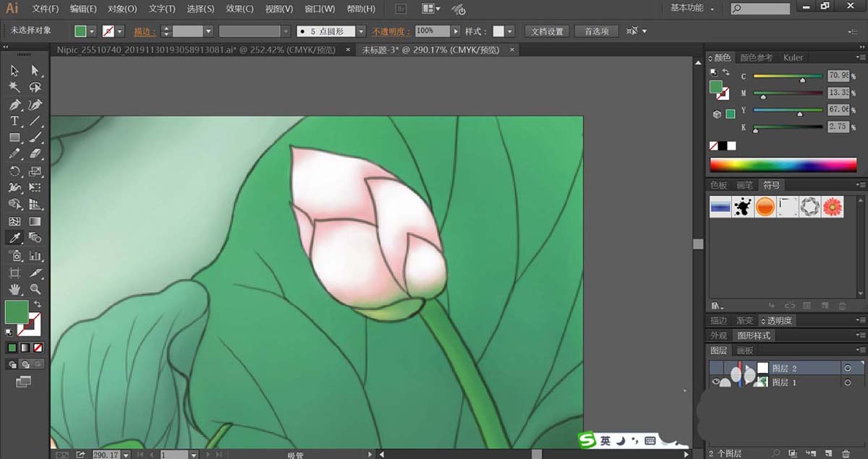Open the stroke weight dropdown
This screenshot has width=868, height=459.
click(x=208, y=32)
